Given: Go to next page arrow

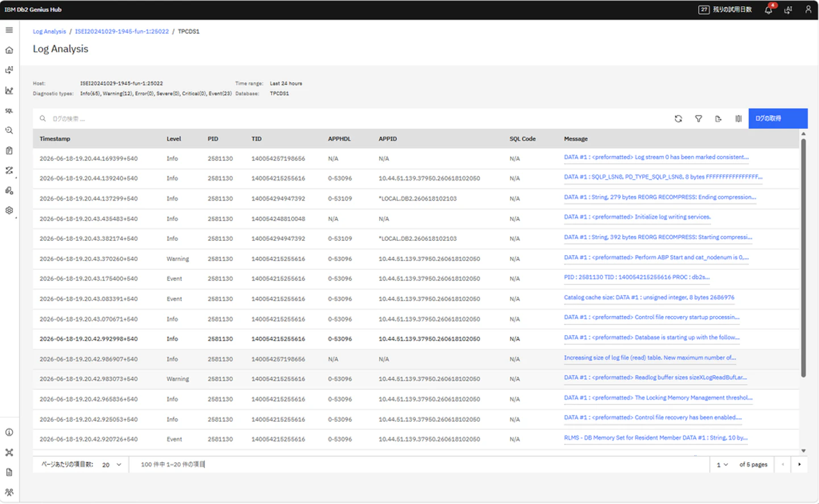Looking at the screenshot, I should [x=800, y=465].
